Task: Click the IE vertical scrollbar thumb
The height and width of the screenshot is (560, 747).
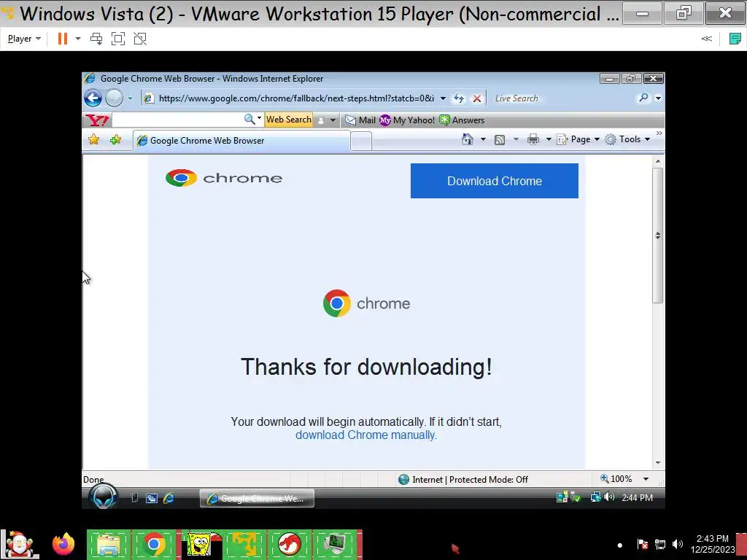Action: pyautogui.click(x=658, y=236)
